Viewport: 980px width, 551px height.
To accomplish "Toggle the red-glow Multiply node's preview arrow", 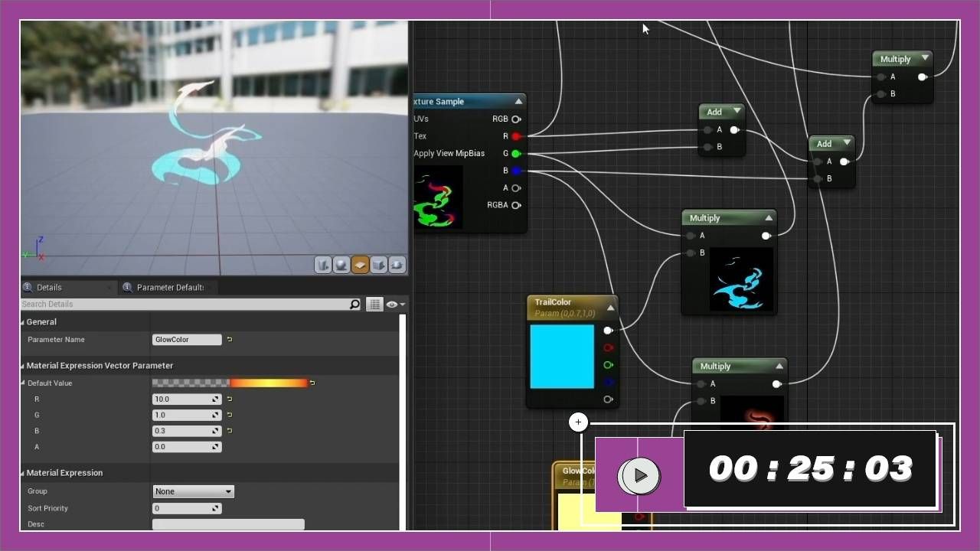I will click(x=779, y=367).
